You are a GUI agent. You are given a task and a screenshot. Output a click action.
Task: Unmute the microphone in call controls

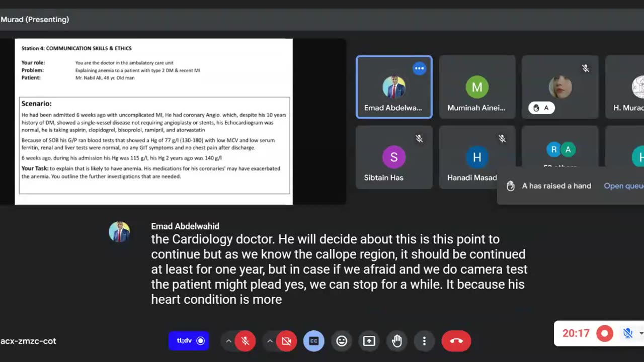(246, 341)
